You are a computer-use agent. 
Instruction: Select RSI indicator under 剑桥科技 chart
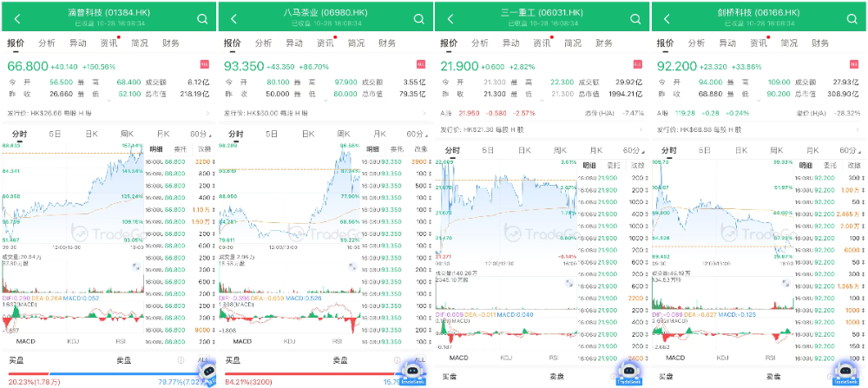point(770,358)
